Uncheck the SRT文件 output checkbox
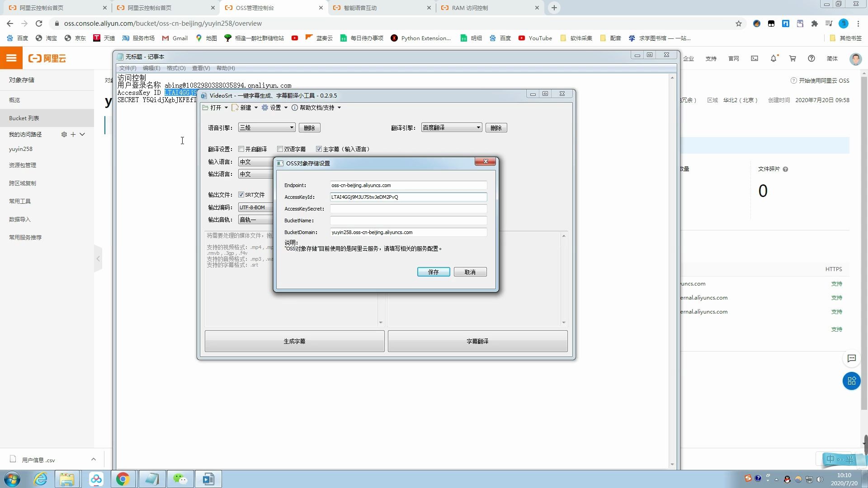Screen dimensions: 868x488 (x=241, y=195)
